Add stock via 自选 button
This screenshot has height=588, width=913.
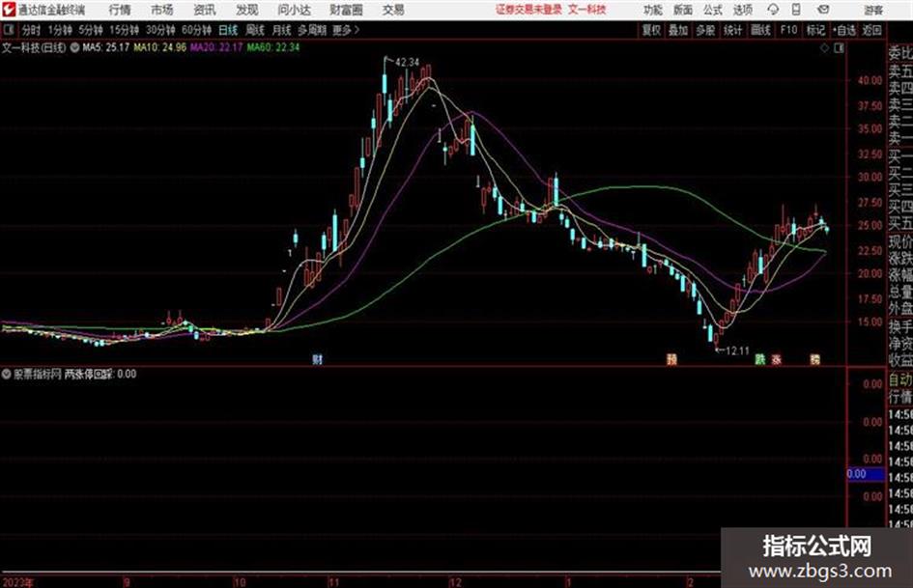coord(844,30)
